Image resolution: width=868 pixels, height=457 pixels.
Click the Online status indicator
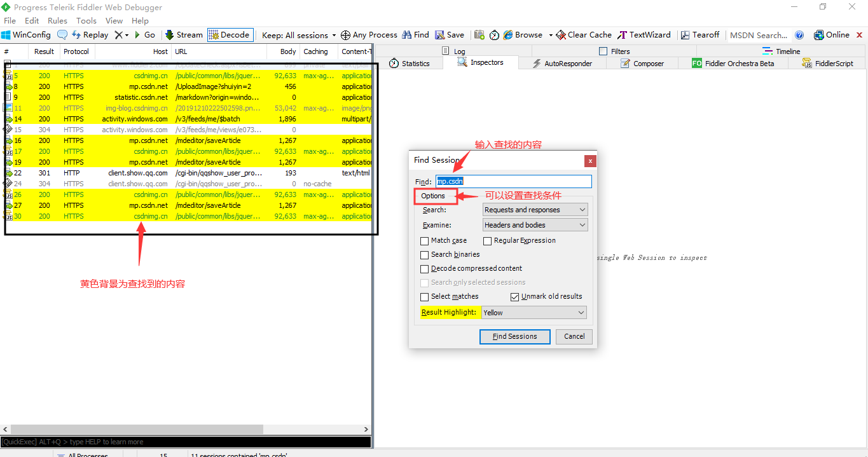click(832, 35)
